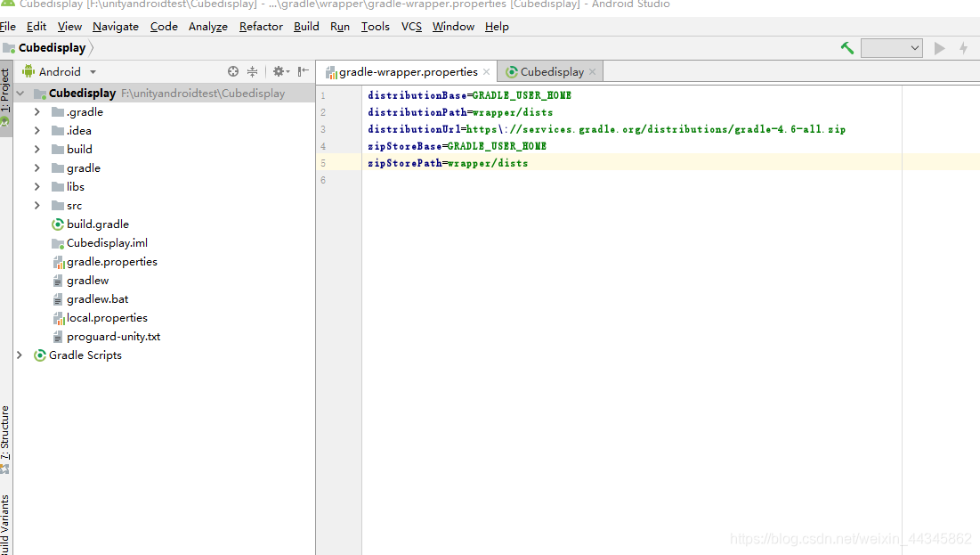Image resolution: width=980 pixels, height=555 pixels.
Task: Click the distributionBase line in editor
Action: 469,95
